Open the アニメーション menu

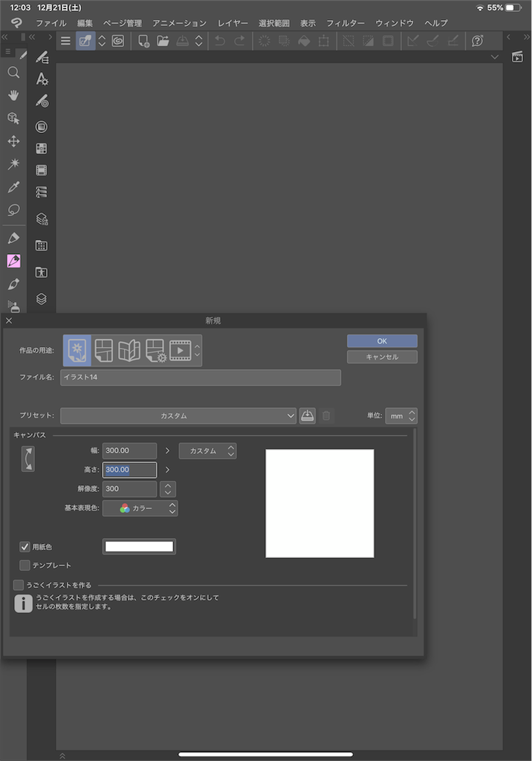tap(179, 23)
